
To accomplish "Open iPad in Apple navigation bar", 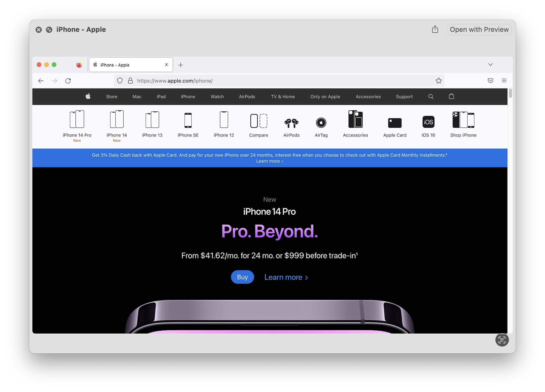I will click(161, 97).
